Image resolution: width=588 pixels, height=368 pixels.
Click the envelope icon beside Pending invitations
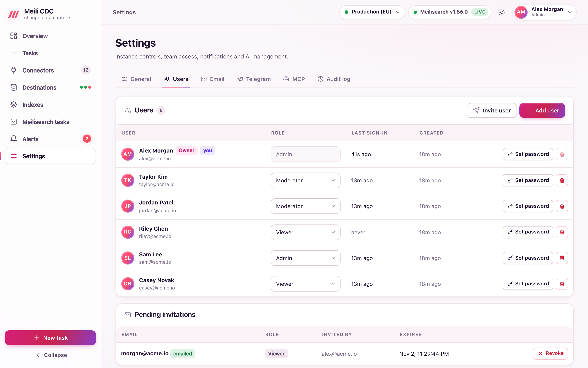[x=128, y=315]
